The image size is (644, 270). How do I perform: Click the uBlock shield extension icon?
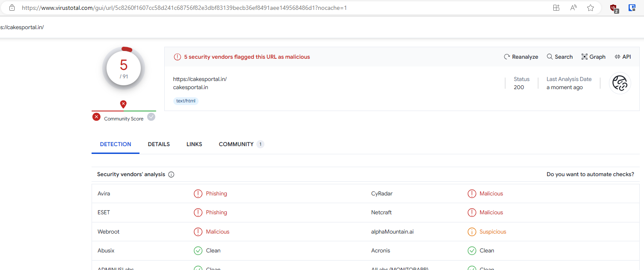(614, 8)
